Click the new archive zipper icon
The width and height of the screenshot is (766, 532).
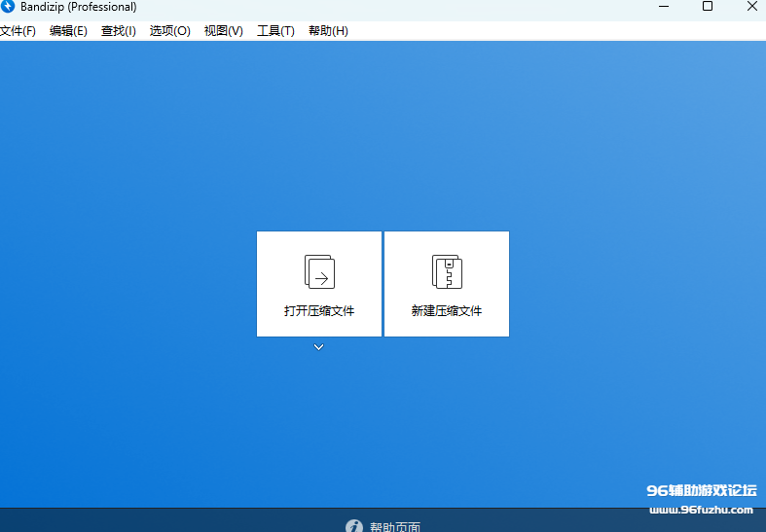pyautogui.click(x=447, y=271)
